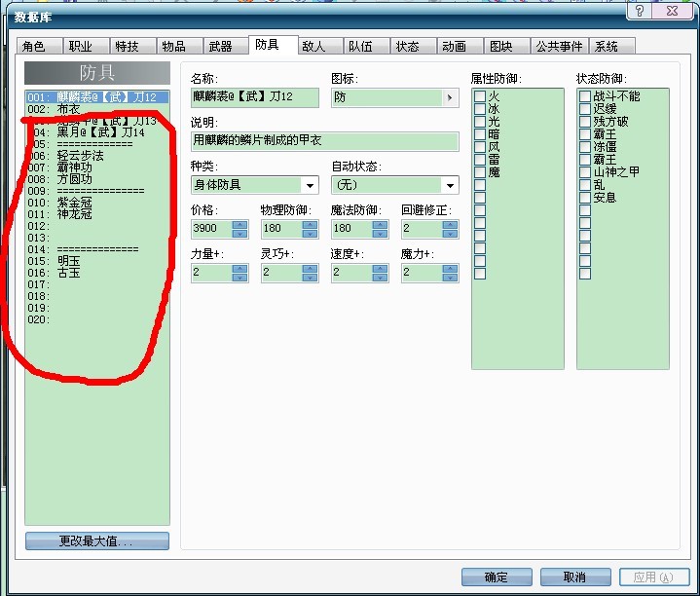700x596 pixels.
Task: Switch to the 状态 tab
Action: [414, 46]
